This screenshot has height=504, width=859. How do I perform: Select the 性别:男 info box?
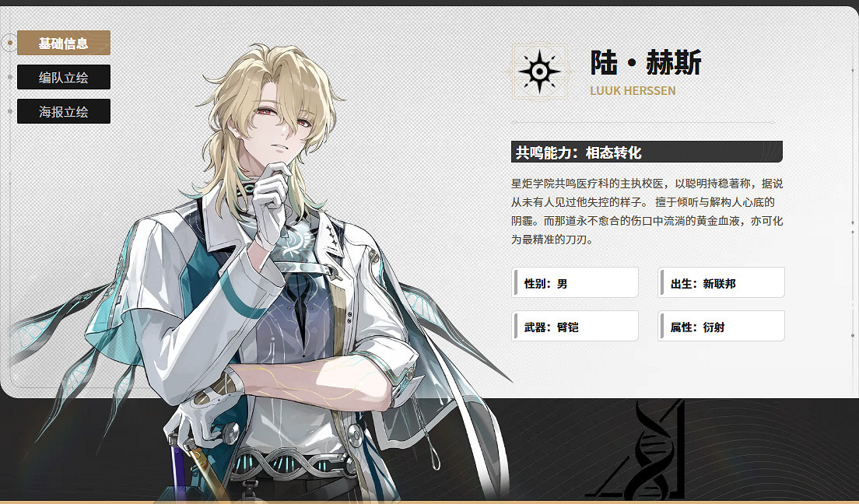[x=575, y=282]
